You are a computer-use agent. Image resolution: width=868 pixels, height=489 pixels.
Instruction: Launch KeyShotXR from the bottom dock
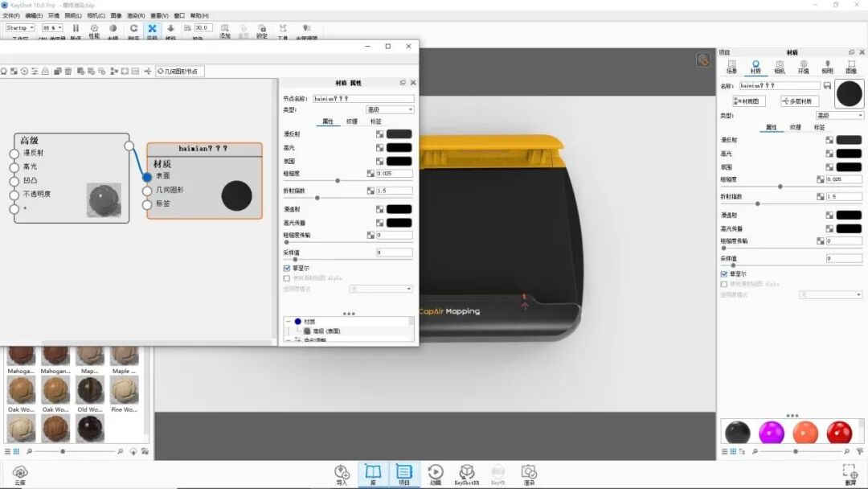467,472
